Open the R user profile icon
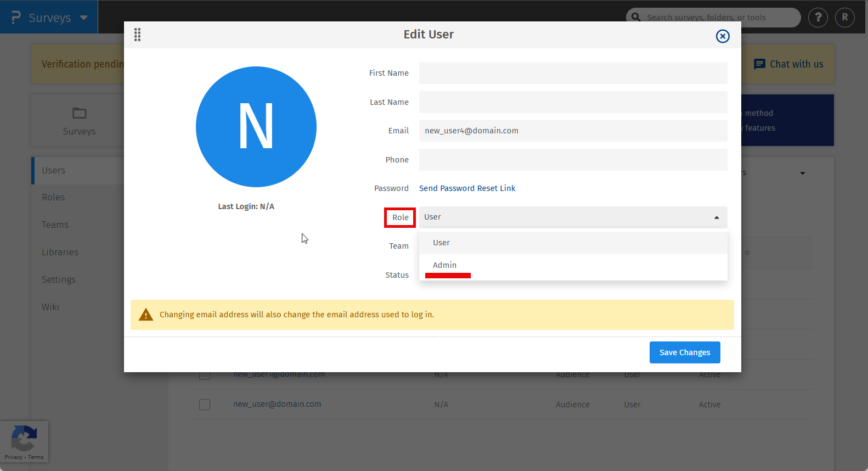868x471 pixels. click(845, 18)
